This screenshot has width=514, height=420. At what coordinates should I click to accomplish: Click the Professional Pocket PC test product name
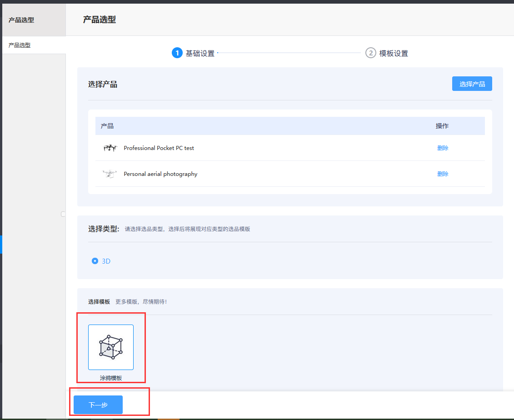click(x=159, y=148)
